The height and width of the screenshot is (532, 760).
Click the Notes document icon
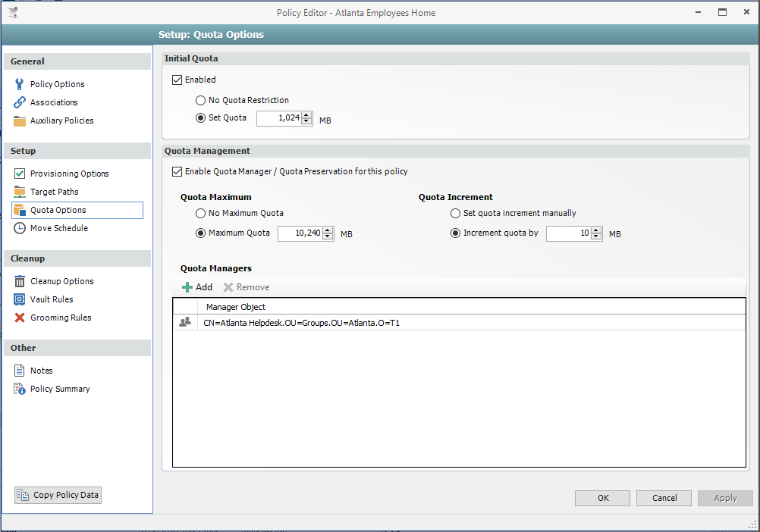coord(20,371)
